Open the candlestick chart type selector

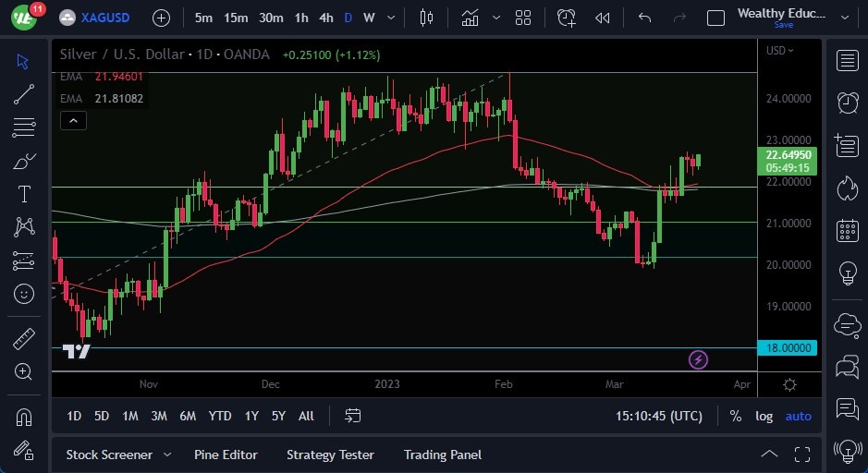point(426,18)
